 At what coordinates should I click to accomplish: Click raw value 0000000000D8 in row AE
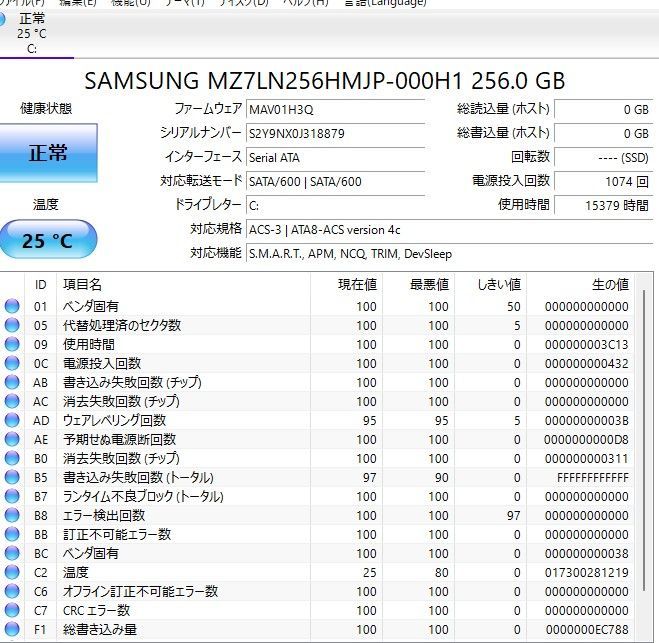pos(586,439)
